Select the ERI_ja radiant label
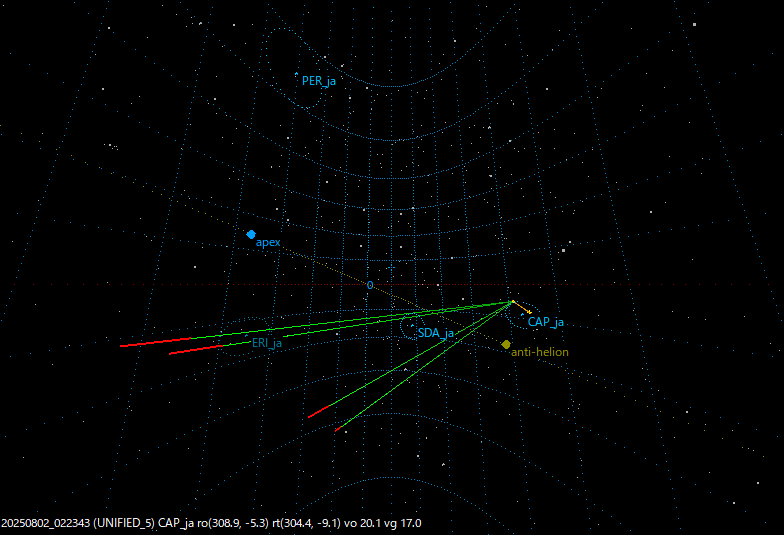 tap(266, 343)
